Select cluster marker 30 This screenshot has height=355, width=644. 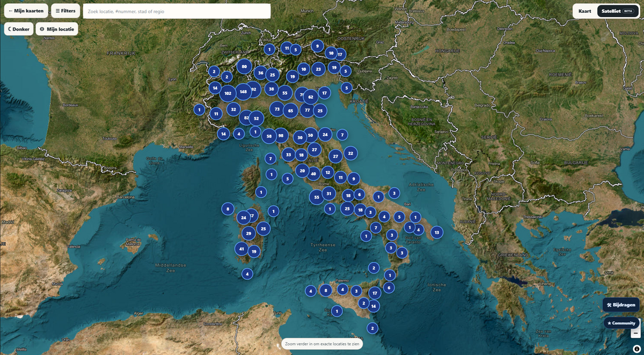pos(300,138)
